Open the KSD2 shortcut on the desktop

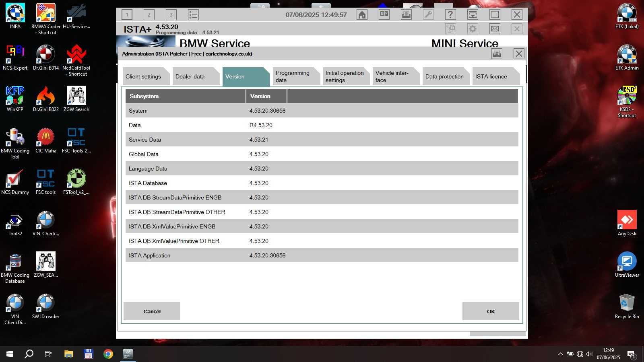pyautogui.click(x=627, y=102)
